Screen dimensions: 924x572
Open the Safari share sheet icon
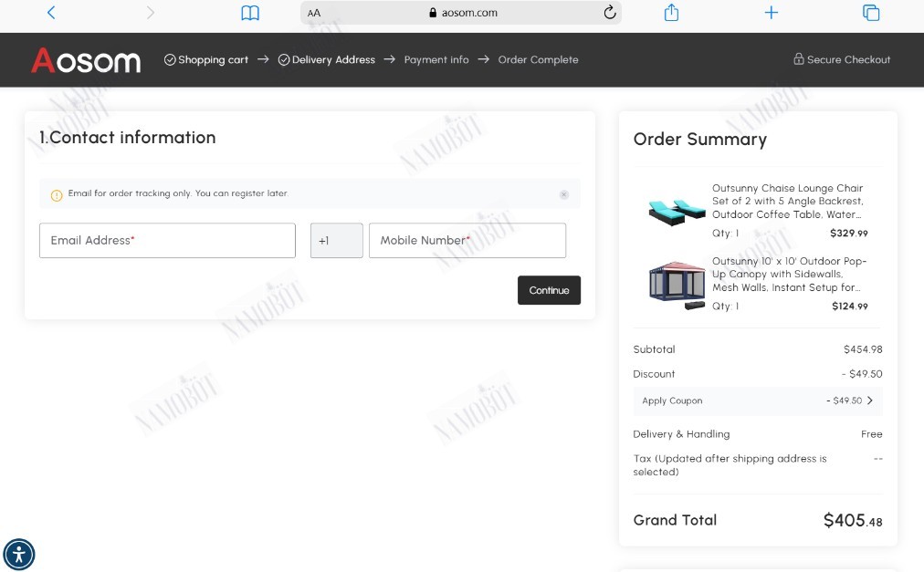671,13
